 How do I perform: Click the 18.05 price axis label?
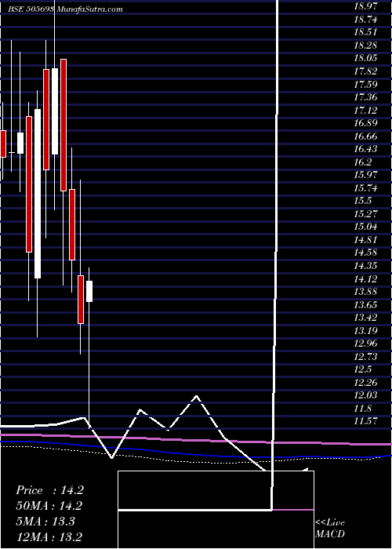pyautogui.click(x=365, y=58)
